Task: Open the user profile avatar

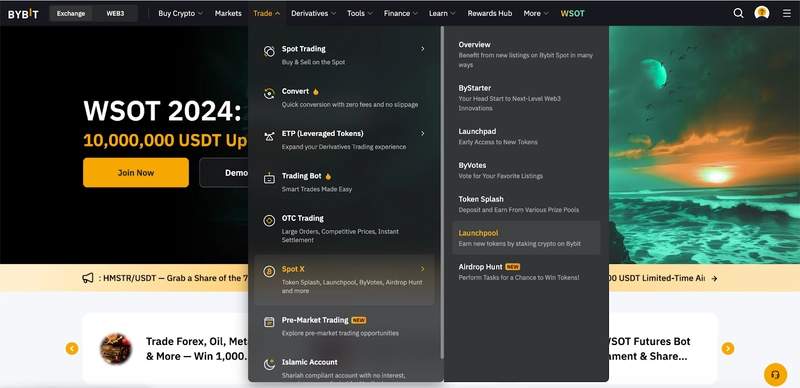Action: [x=762, y=13]
